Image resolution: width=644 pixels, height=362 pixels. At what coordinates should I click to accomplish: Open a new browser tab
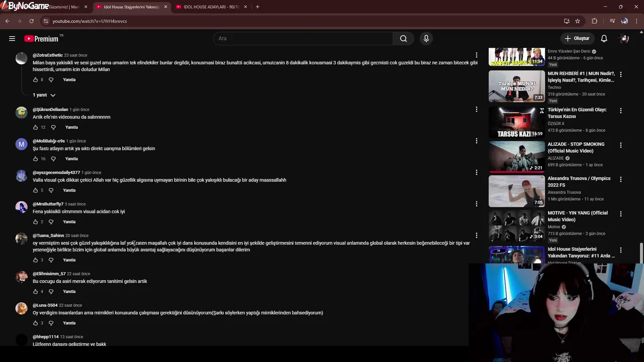258,7
